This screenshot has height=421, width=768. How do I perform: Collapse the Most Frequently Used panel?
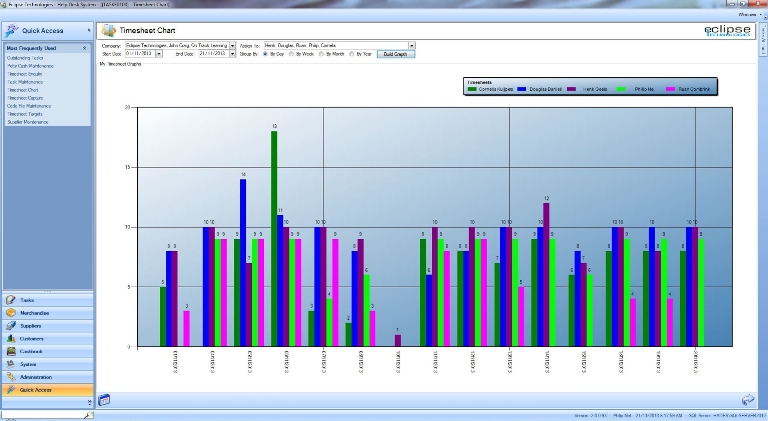86,47
